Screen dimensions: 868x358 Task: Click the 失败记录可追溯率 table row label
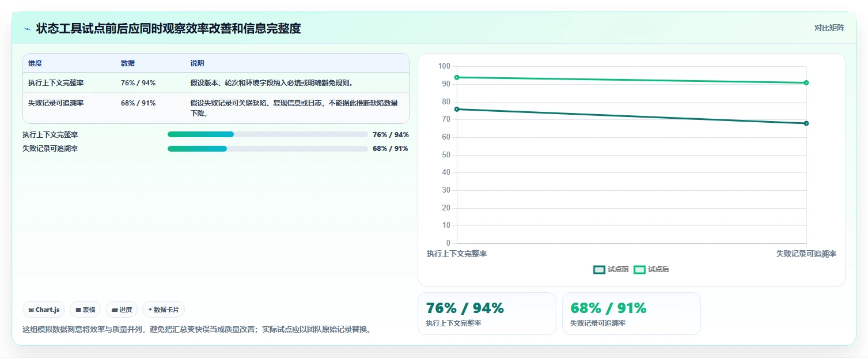(x=56, y=103)
